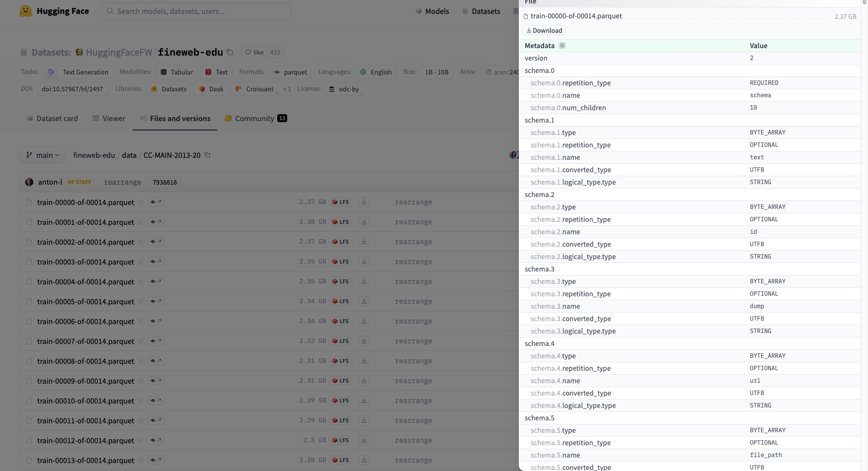
Task: Click download icon for train-00008-of-00014.parquet
Action: 364,361
